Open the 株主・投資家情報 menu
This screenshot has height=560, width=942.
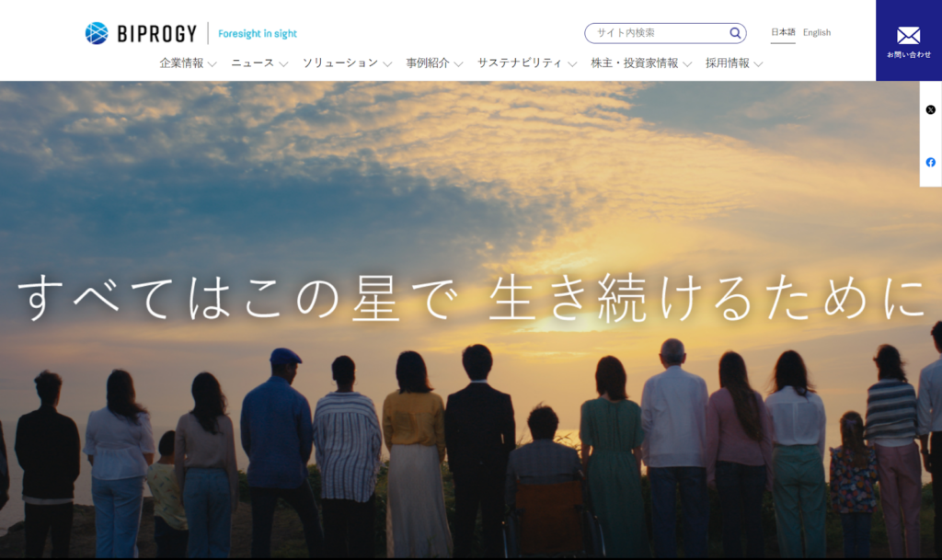tap(634, 63)
